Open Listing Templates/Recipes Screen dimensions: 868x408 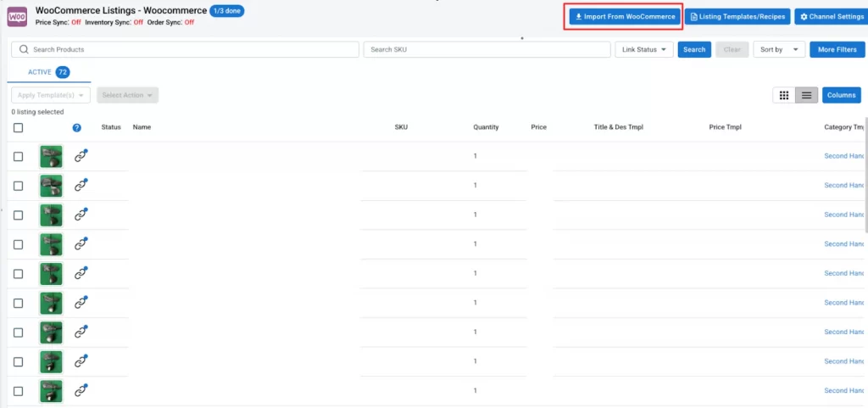point(737,17)
